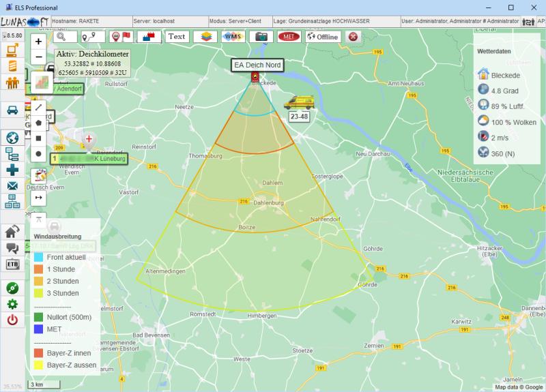Close the map toolbar with red X

pos(354,36)
